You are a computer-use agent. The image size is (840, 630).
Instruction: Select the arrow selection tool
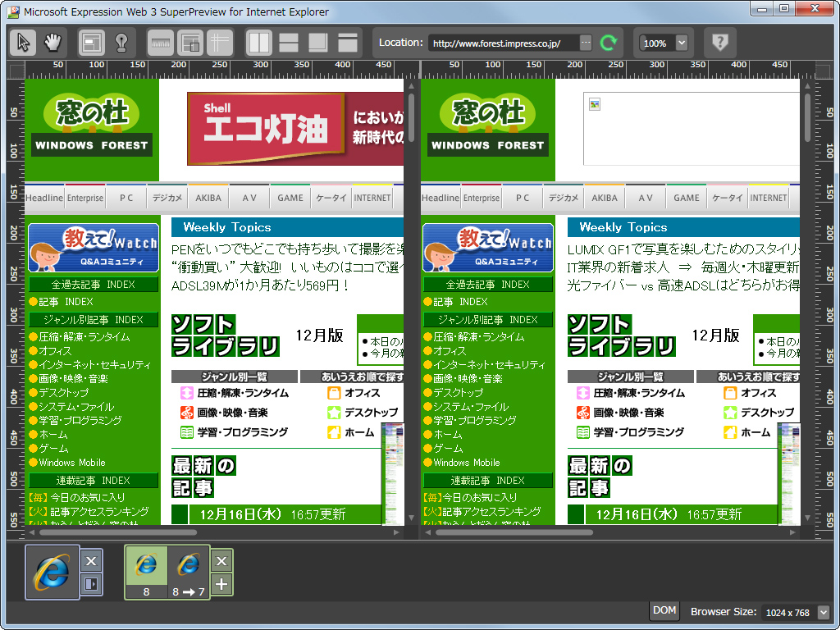pyautogui.click(x=23, y=40)
